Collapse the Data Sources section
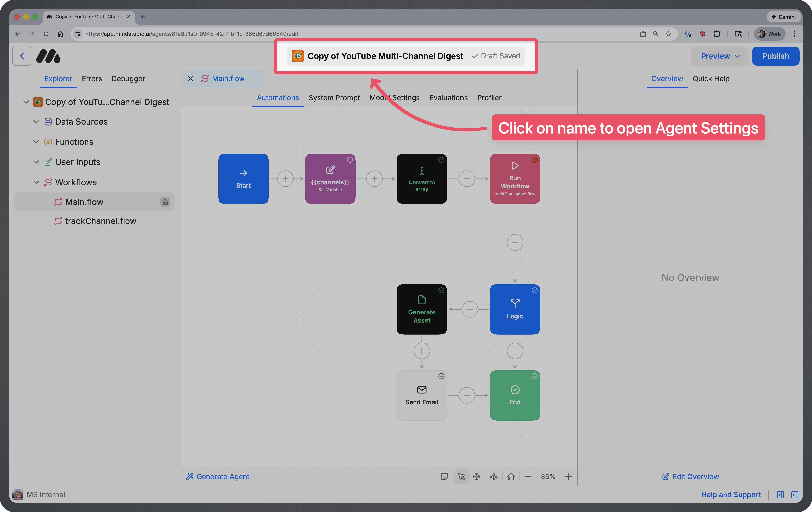Screen dimensions: 812x512 point(36,121)
